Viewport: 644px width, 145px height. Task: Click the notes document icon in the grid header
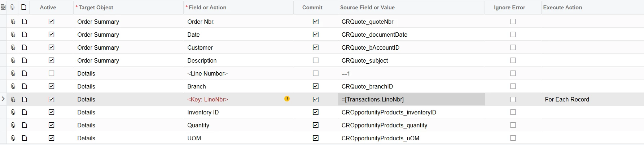(x=24, y=7)
